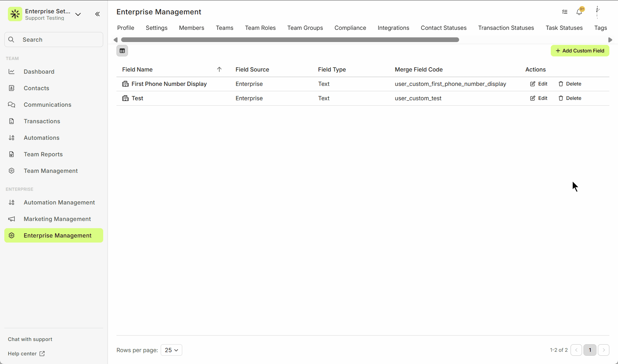This screenshot has height=364, width=618.
Task: Click Edit pencil for First Phone Number Display
Action: coord(539,84)
